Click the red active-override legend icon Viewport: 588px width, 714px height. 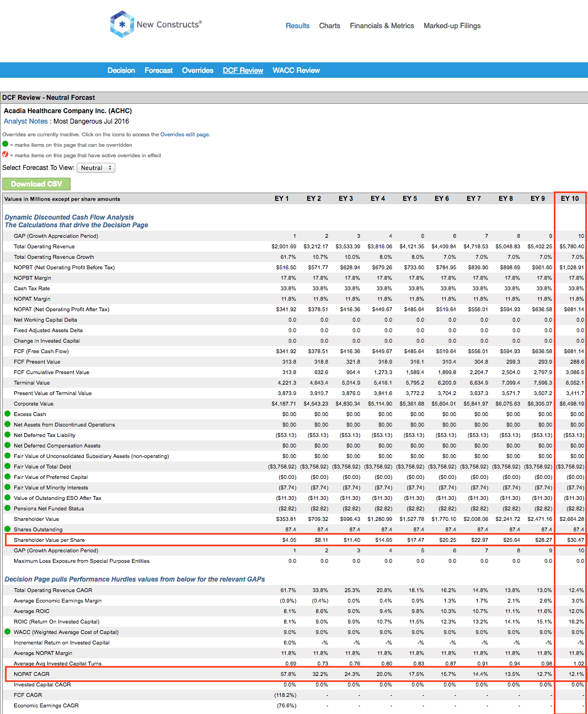6,154
